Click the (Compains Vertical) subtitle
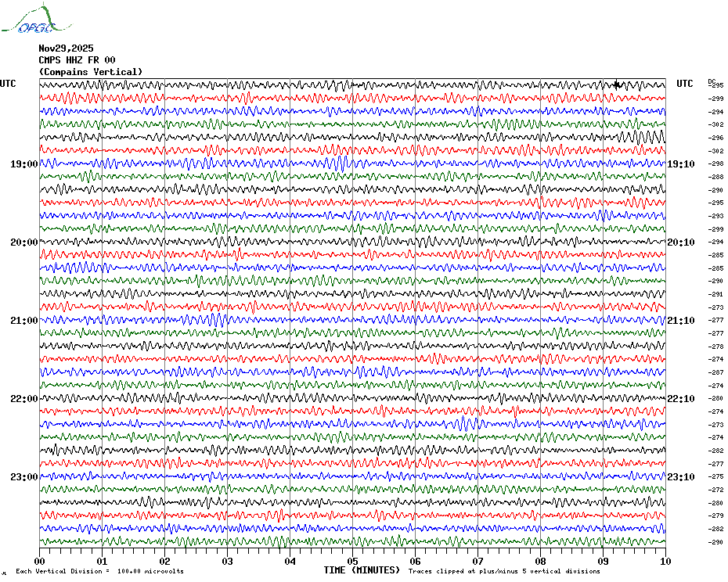Image resolution: width=728 pixels, height=582 pixels. click(x=91, y=72)
